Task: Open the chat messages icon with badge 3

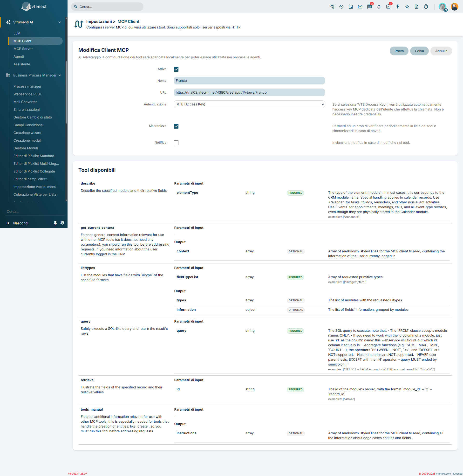Action: [369, 7]
